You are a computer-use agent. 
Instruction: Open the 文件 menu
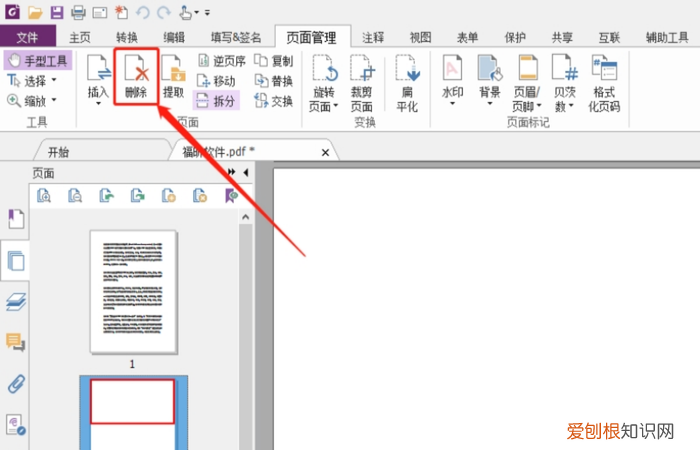point(28,37)
